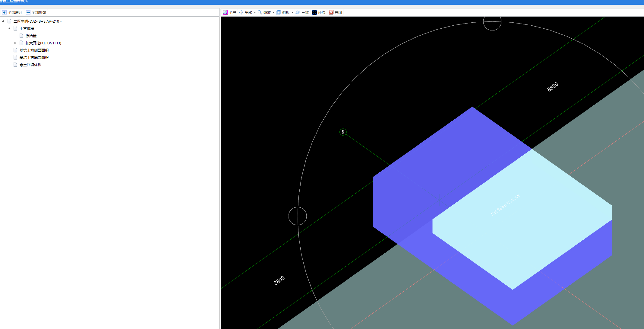The width and height of the screenshot is (644, 329).
Task: Click the 全部展开 plus icon
Action: pos(4,12)
